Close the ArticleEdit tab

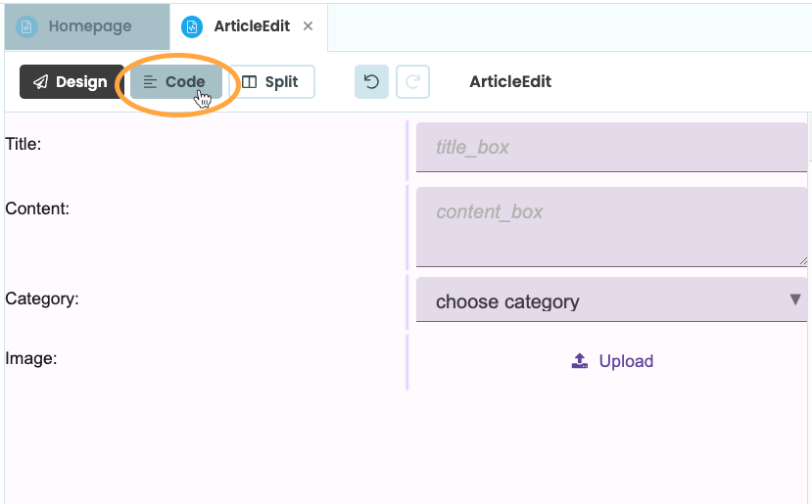tap(309, 26)
